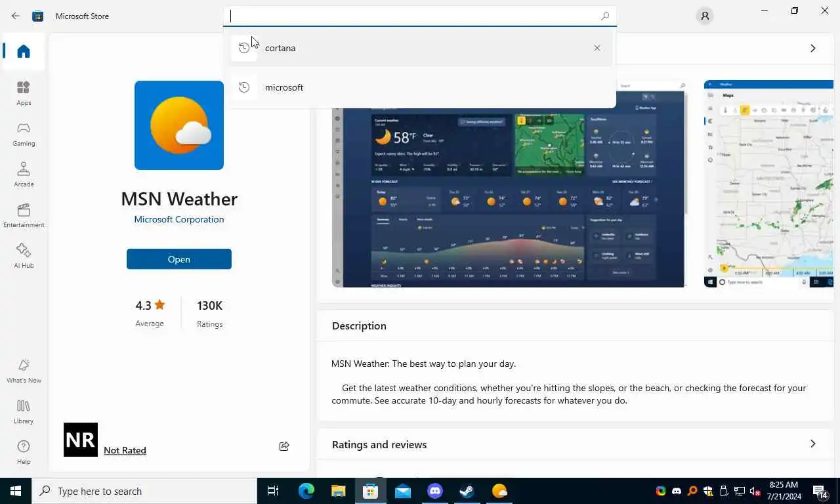The height and width of the screenshot is (504, 840).
Task: Click the NR rating badge
Action: point(81,440)
